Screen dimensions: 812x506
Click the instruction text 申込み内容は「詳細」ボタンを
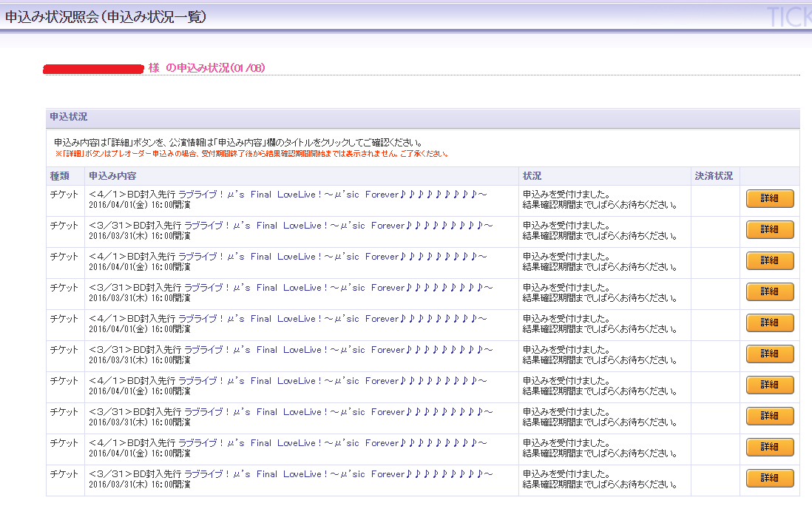pos(239,143)
